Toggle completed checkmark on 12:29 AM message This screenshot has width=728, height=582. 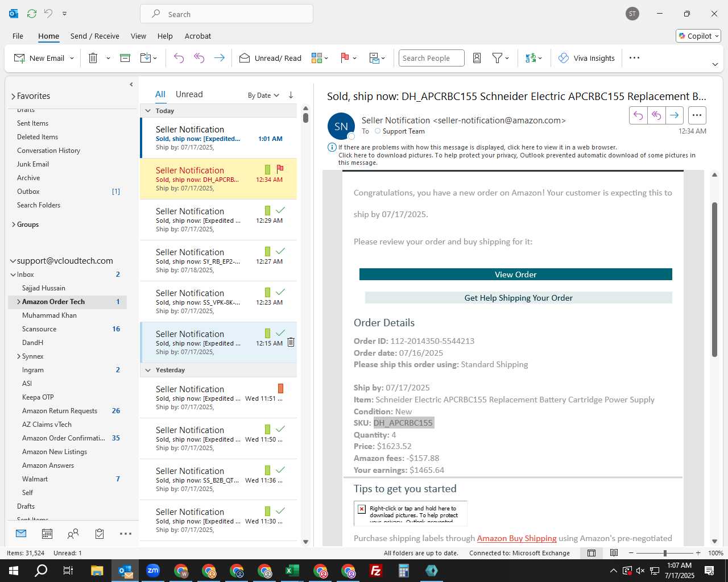[x=280, y=210]
